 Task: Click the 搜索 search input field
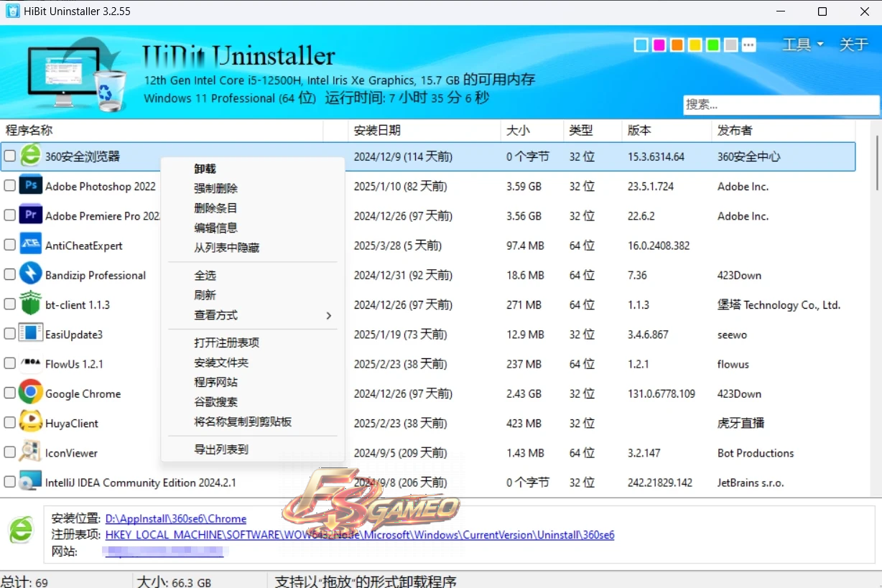(781, 104)
